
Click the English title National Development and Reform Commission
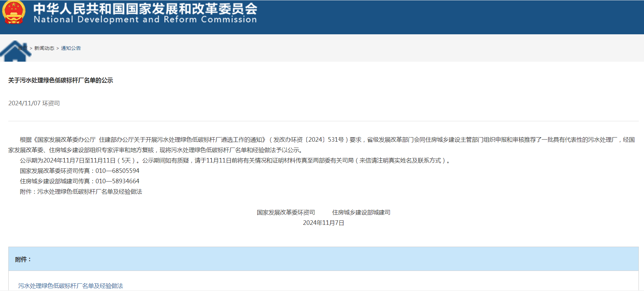[145, 19]
